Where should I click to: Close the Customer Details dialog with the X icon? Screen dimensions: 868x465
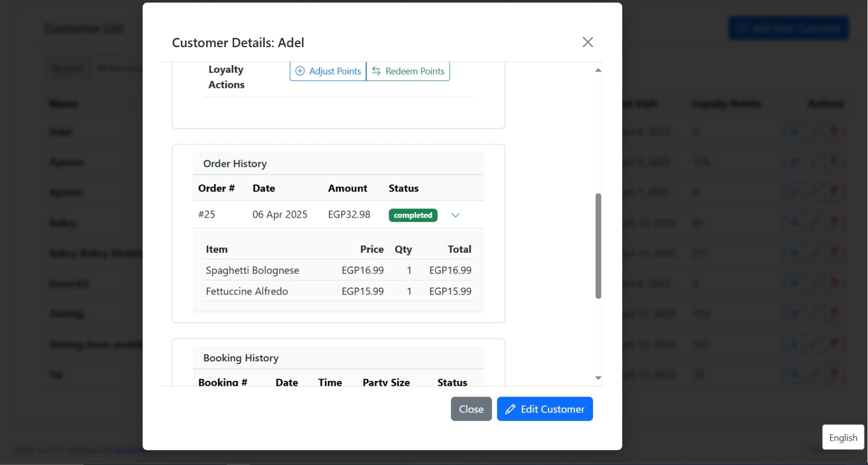pyautogui.click(x=588, y=42)
